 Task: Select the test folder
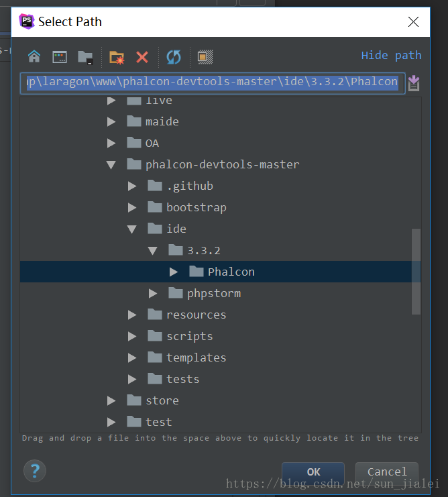[150, 422]
